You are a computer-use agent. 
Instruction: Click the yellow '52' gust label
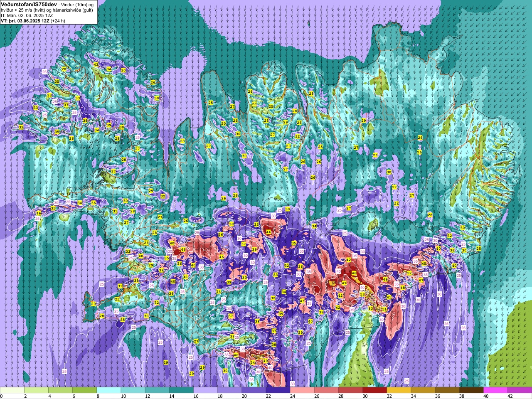pyautogui.click(x=409, y=273)
